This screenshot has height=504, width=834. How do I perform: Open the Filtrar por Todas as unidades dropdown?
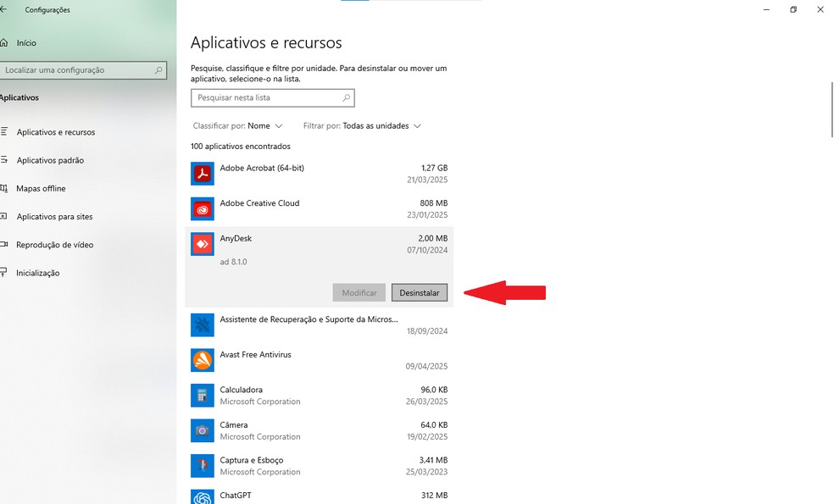(x=362, y=126)
